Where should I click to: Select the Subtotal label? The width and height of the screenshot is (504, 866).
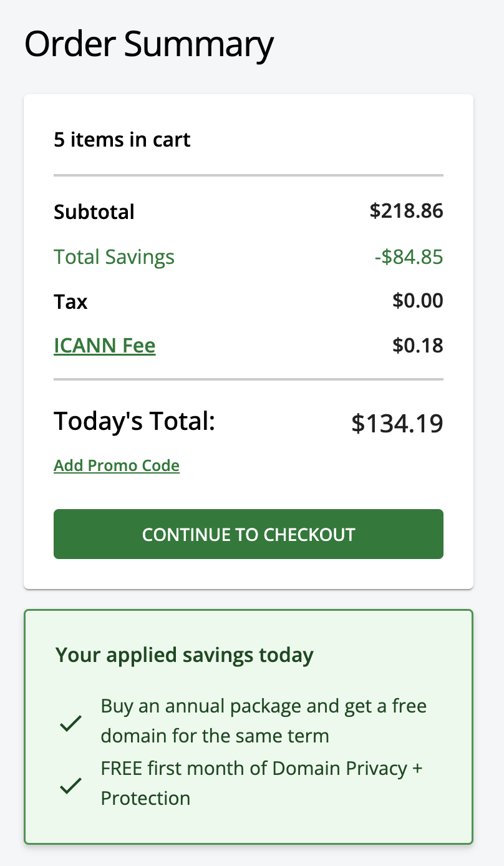(94, 212)
